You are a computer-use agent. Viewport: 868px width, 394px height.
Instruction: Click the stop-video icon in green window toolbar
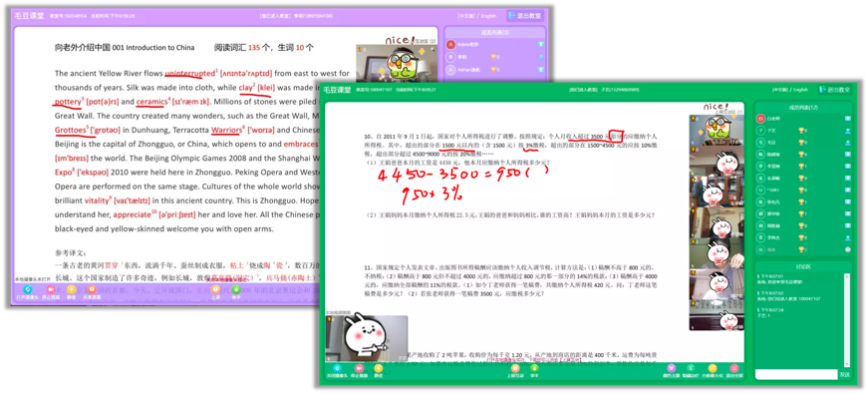[359, 368]
